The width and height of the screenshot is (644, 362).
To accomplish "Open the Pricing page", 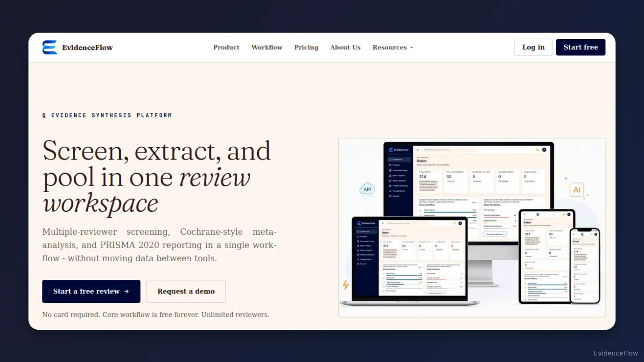I will click(x=306, y=48).
